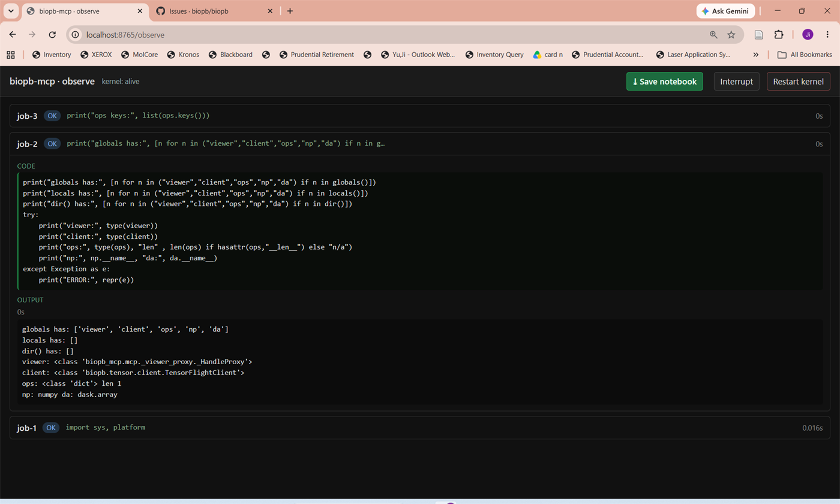Click the biopb-mcp · observe page title
Viewport: 840px width, 504px height.
coord(52,81)
